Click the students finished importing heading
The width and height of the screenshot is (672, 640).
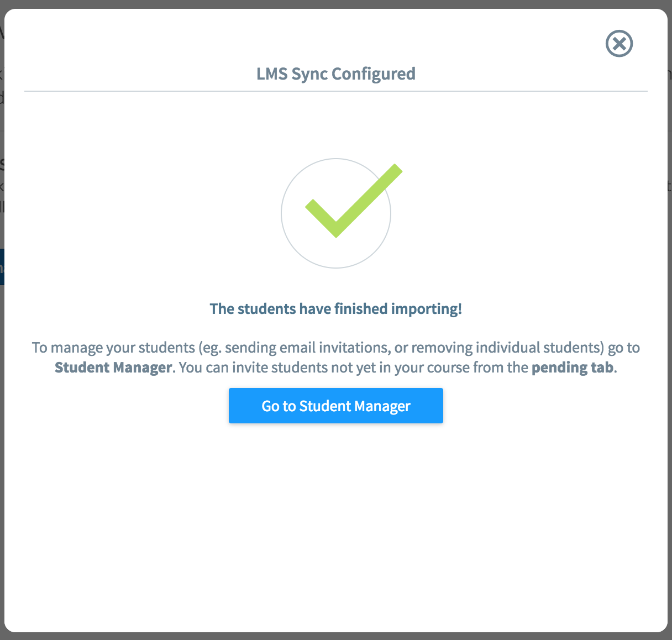pyautogui.click(x=335, y=308)
